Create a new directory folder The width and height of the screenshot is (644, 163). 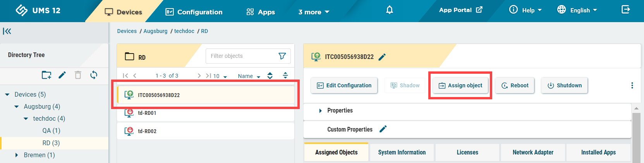(x=46, y=75)
